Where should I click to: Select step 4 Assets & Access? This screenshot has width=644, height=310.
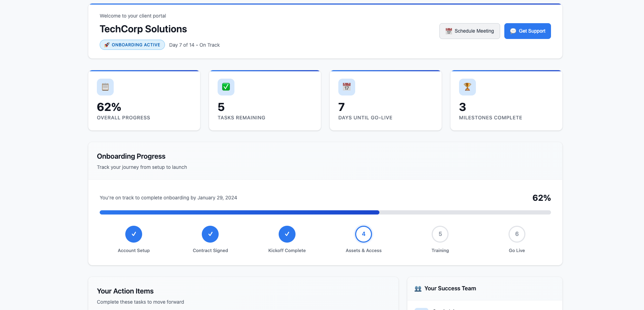(x=364, y=234)
